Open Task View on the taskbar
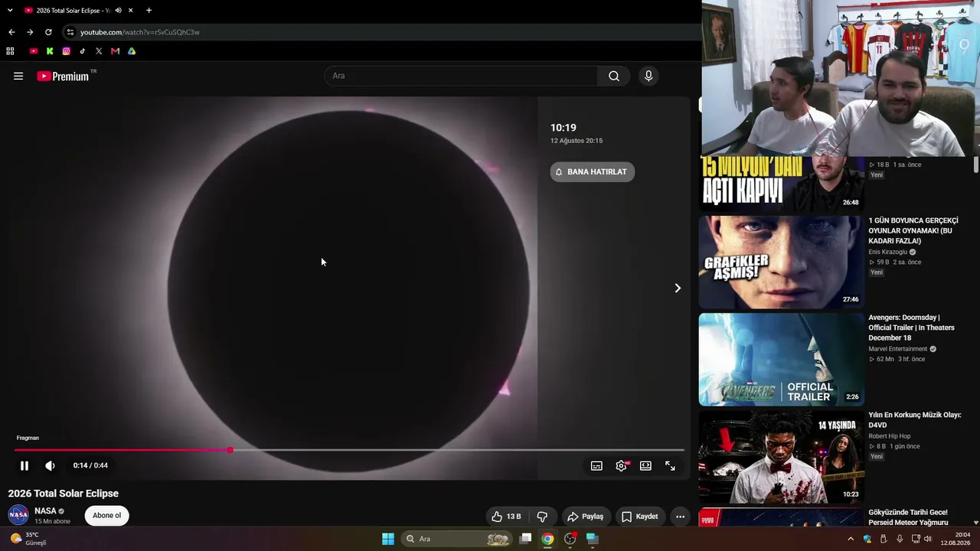 click(x=525, y=539)
